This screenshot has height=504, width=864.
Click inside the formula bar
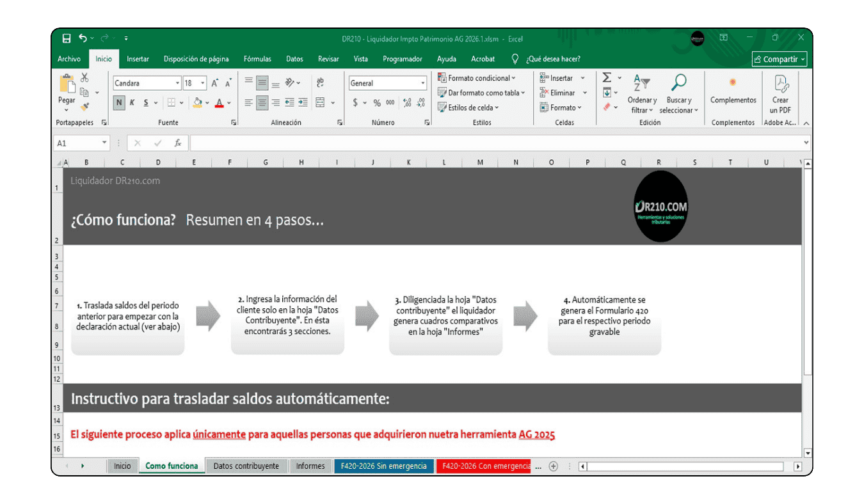448,142
